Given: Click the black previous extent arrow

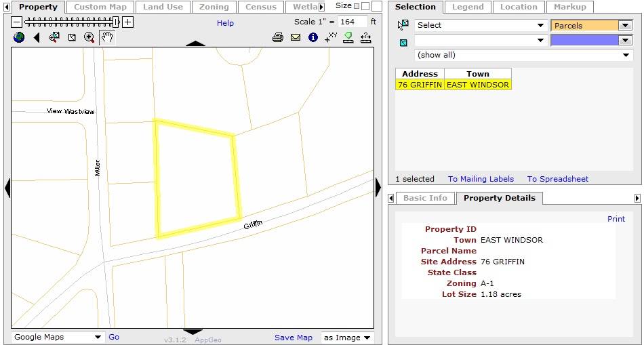Looking at the screenshot, I should click(x=37, y=38).
